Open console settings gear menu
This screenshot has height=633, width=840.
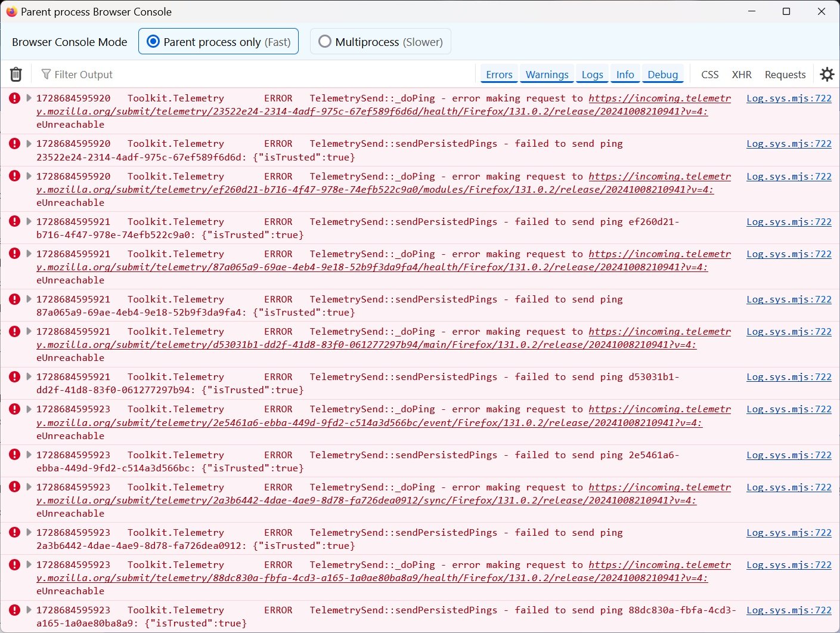pos(827,74)
